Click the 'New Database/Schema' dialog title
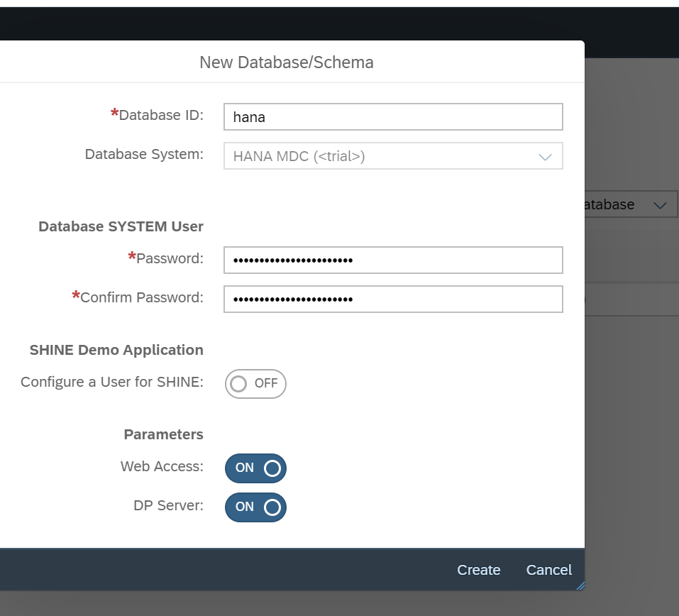Screen dimensions: 679x616 pos(286,62)
